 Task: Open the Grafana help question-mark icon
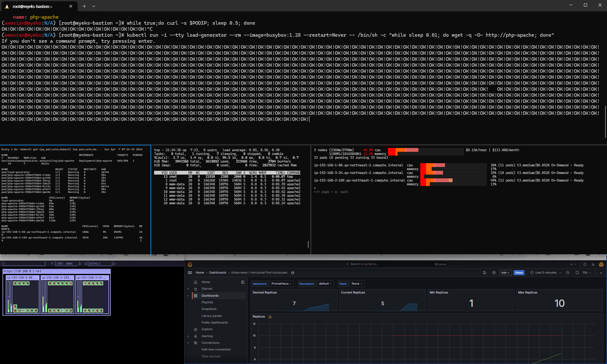(x=585, y=264)
